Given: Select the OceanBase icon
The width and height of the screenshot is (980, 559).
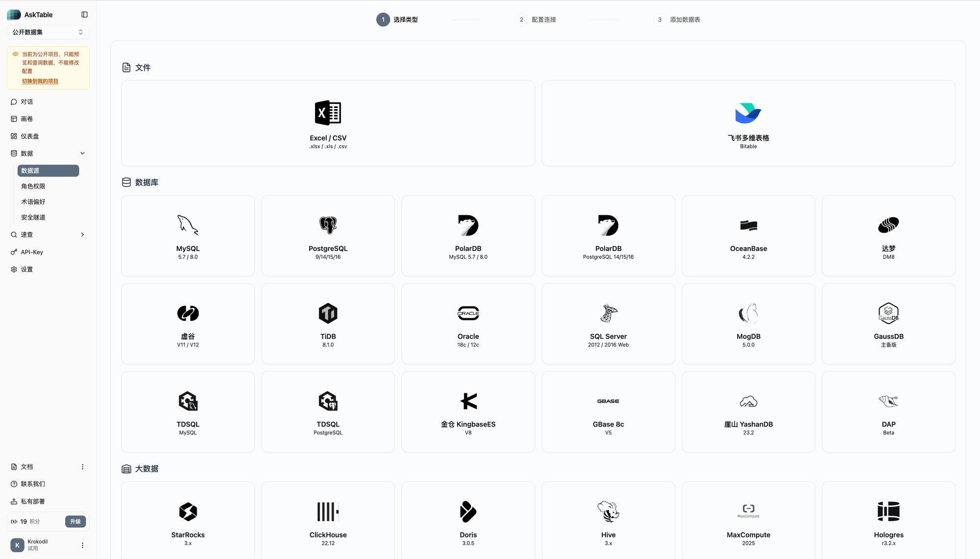Looking at the screenshot, I should 748,226.
